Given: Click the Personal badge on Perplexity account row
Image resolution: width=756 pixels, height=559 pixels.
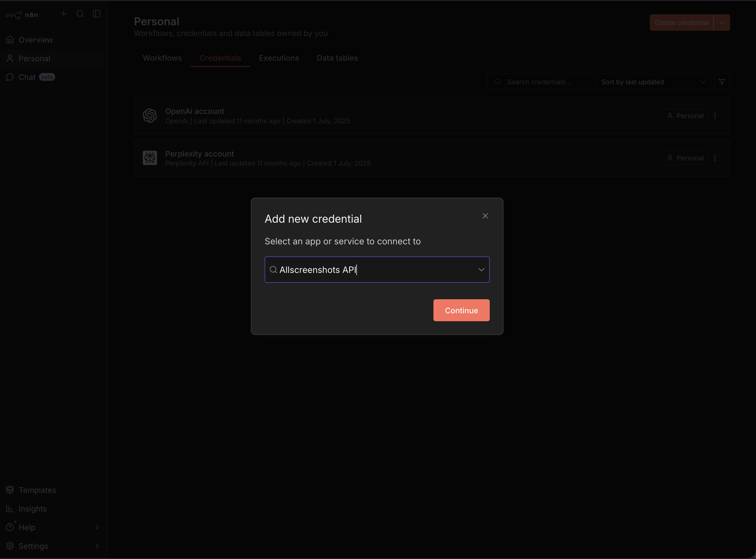Looking at the screenshot, I should point(685,158).
